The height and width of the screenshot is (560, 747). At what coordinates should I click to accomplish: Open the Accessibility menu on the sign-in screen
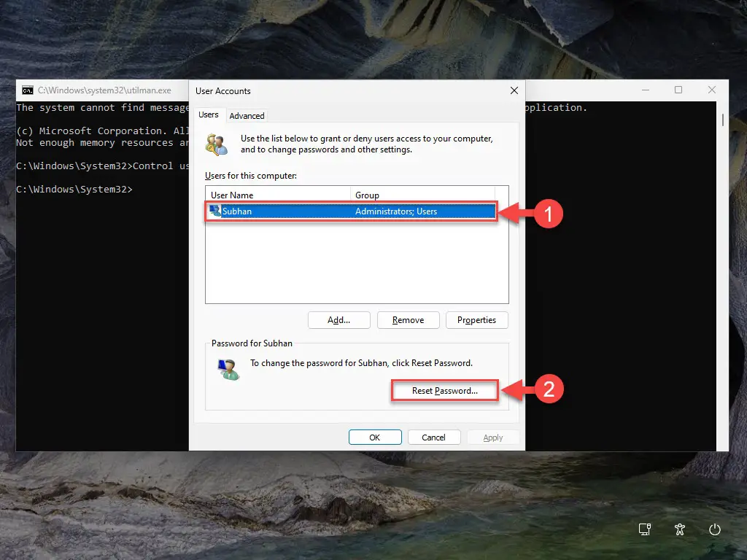pos(680,530)
